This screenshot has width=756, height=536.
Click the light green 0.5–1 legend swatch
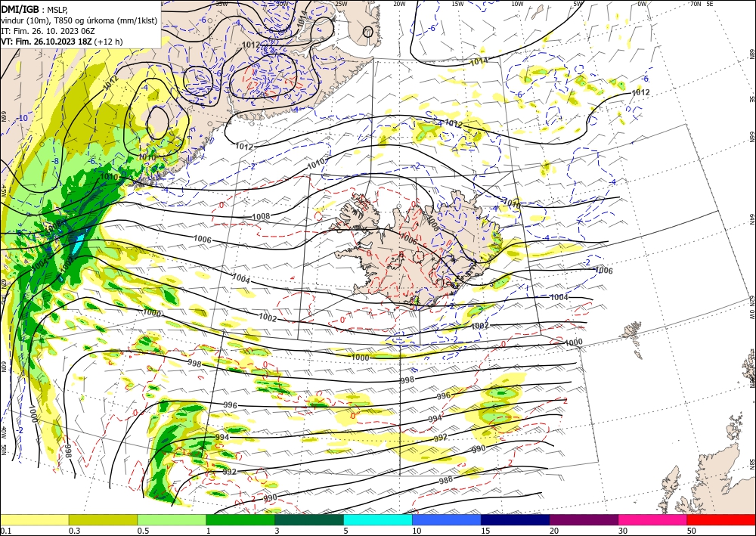tap(172, 519)
